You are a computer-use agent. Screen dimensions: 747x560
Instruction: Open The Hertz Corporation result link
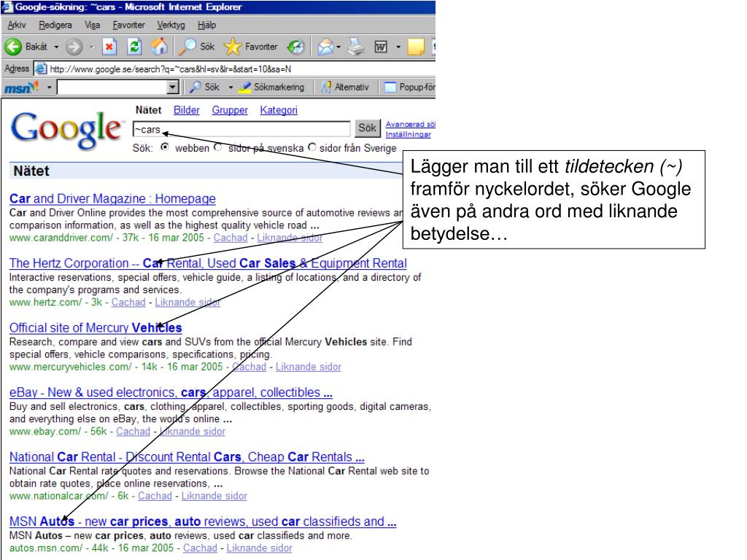click(208, 263)
